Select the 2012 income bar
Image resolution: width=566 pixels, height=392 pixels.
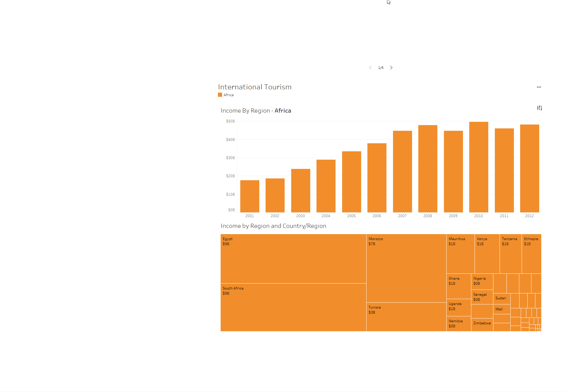(x=529, y=170)
